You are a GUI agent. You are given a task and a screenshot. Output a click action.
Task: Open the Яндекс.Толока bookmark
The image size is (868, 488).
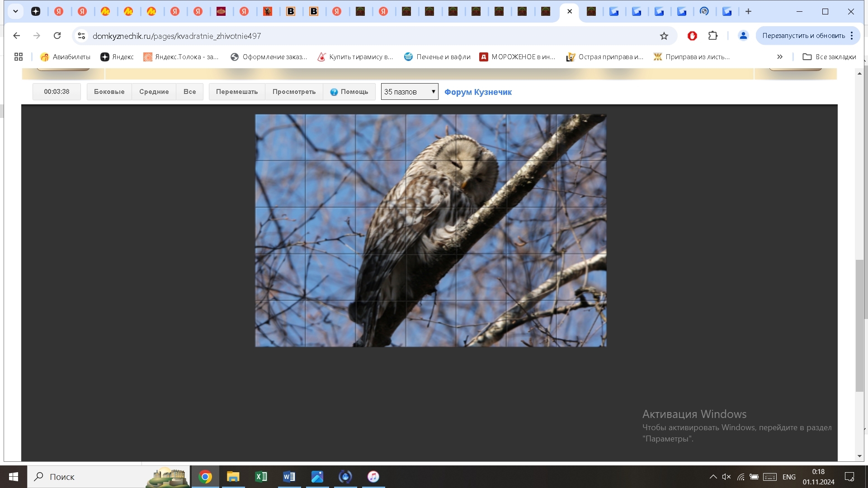pos(181,57)
